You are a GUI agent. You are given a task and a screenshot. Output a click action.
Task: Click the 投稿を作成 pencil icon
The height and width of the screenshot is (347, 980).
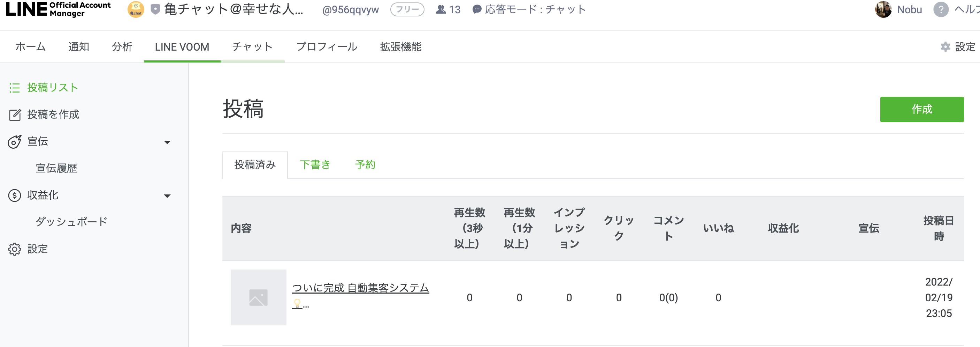tap(14, 115)
